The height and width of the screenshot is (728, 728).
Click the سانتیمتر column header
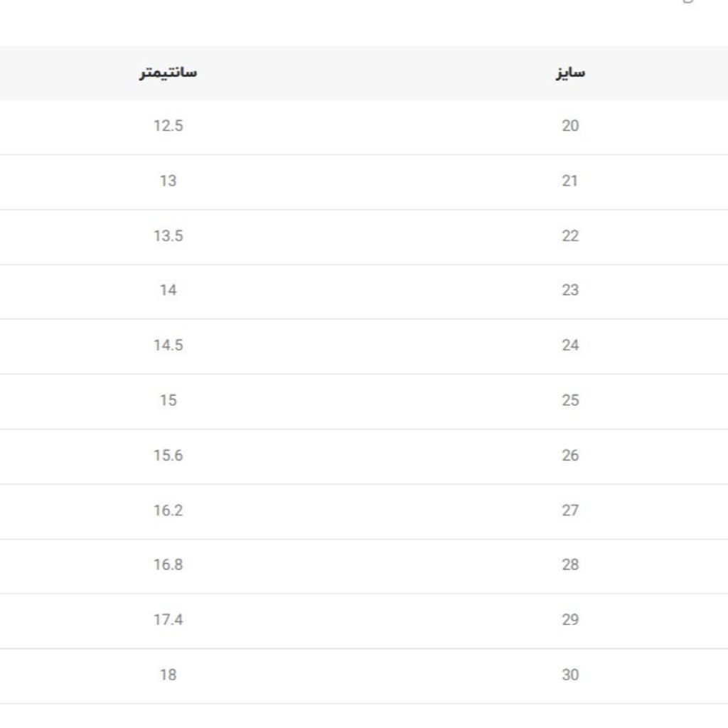pyautogui.click(x=168, y=73)
